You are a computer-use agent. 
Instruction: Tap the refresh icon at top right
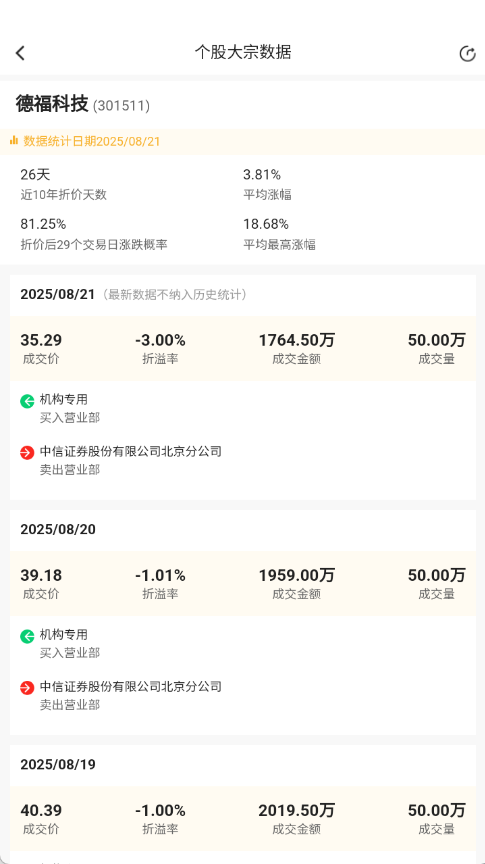pyautogui.click(x=467, y=53)
